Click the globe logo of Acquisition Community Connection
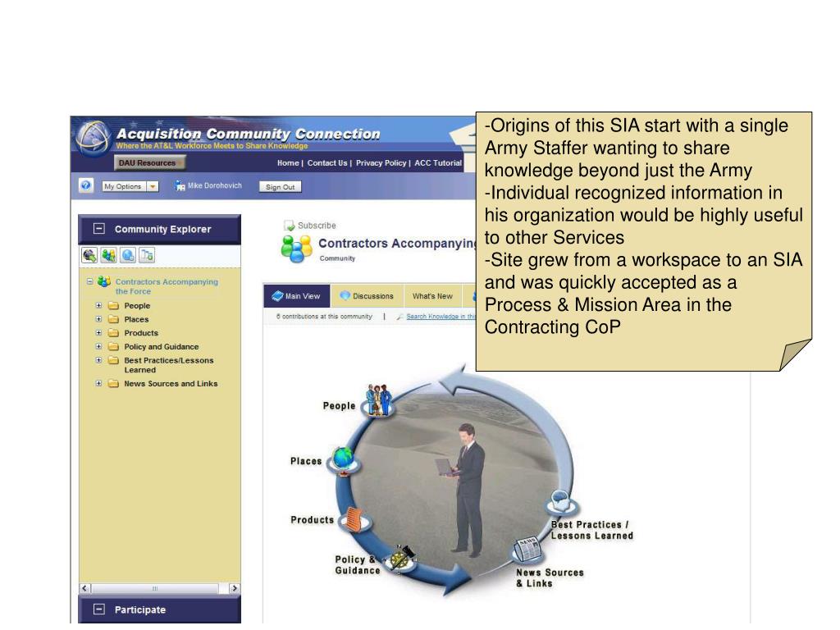This screenshot has height=630, width=840. click(x=94, y=138)
